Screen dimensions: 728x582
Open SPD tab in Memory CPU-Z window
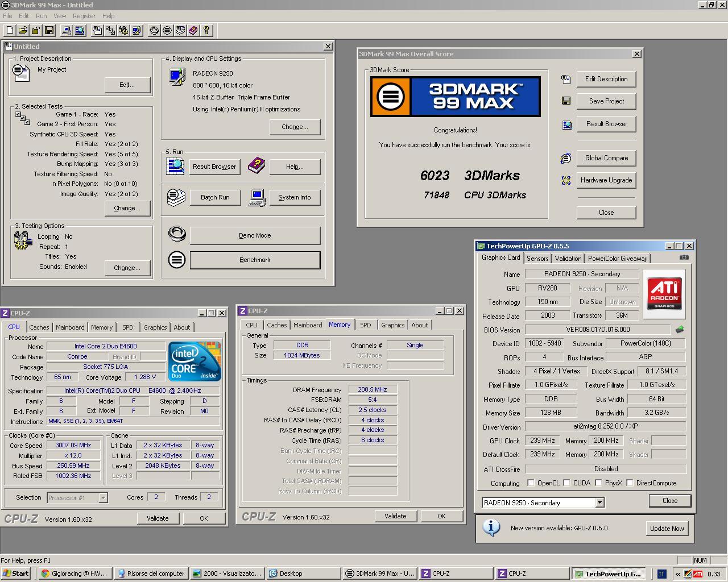(x=366, y=325)
